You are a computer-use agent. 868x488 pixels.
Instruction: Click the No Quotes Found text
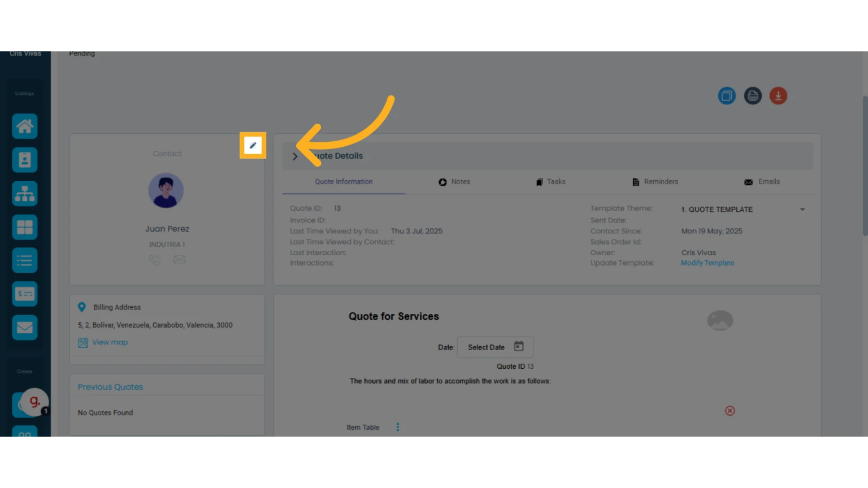[x=105, y=413]
